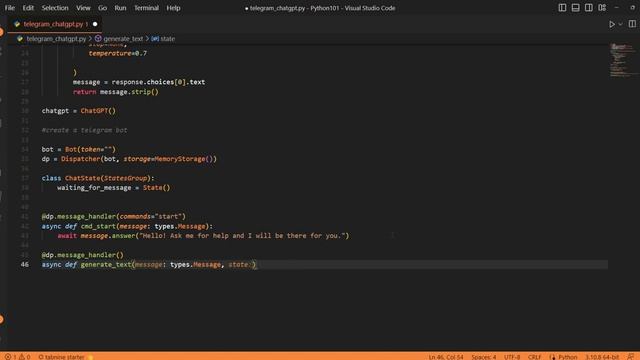Click the 'Hello! Ask me for help' string

click(x=244, y=236)
